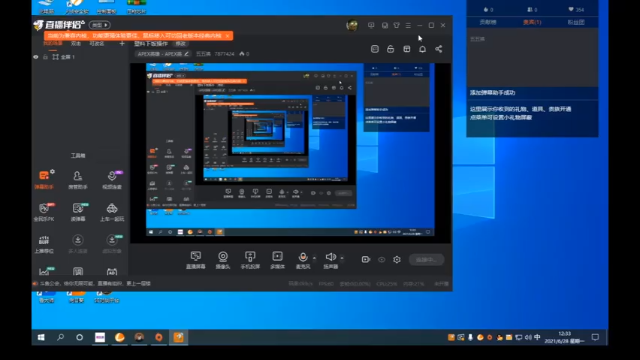
Task: Open the chat bubble icon above preview
Action: click(375, 49)
